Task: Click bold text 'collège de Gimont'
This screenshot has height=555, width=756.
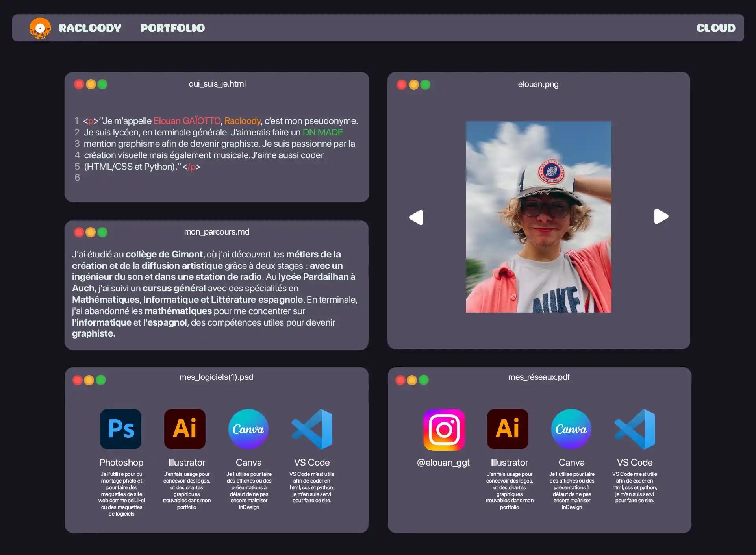Action: pos(164,254)
